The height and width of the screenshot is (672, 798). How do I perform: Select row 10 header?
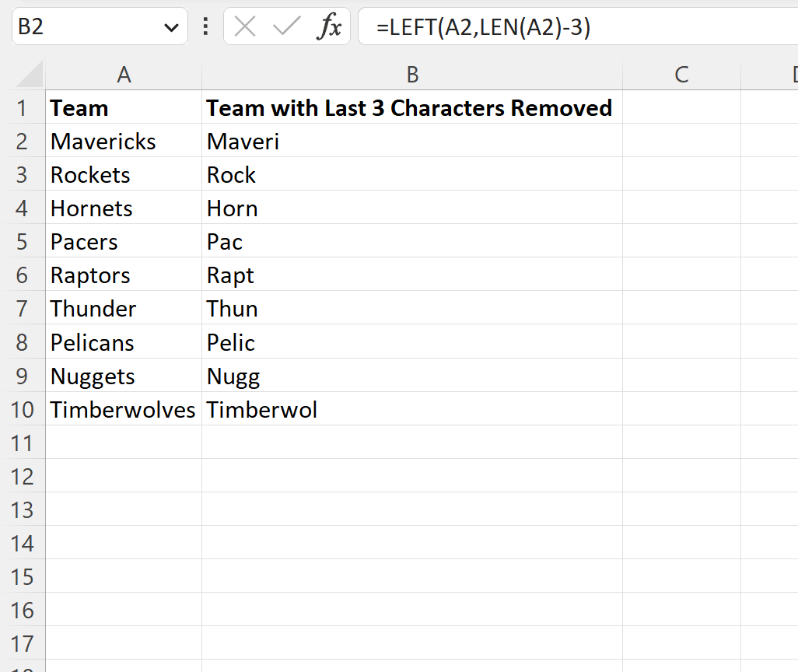tap(24, 410)
